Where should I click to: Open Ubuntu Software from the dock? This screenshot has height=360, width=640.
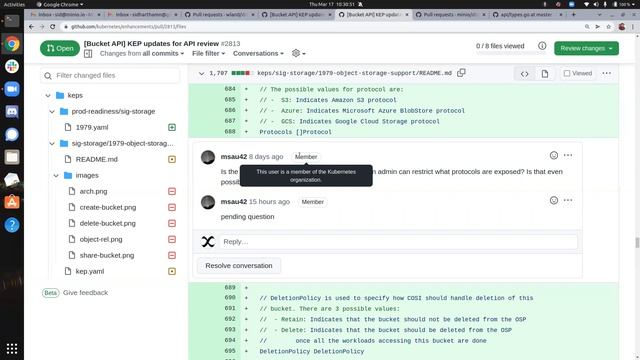pyautogui.click(x=12, y=202)
